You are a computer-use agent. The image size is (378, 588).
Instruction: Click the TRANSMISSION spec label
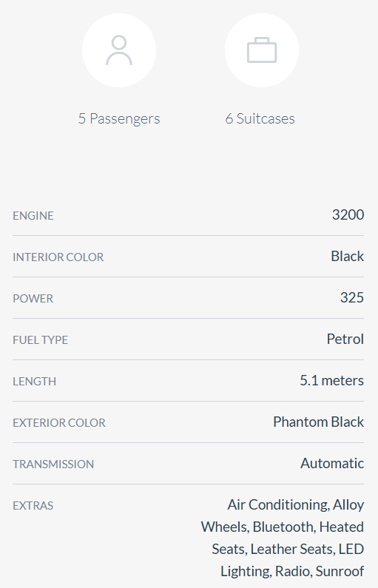pos(53,464)
